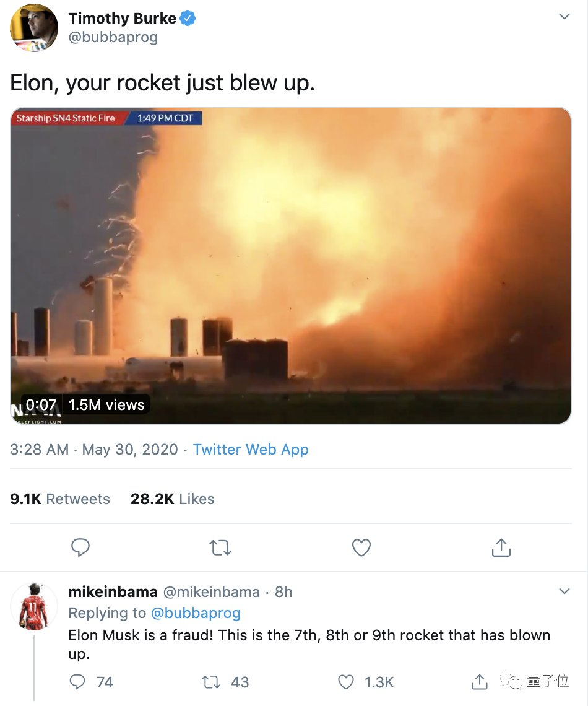Retweet mikeinbama's reply
Viewport: 588px width, 706px height.
(x=211, y=682)
